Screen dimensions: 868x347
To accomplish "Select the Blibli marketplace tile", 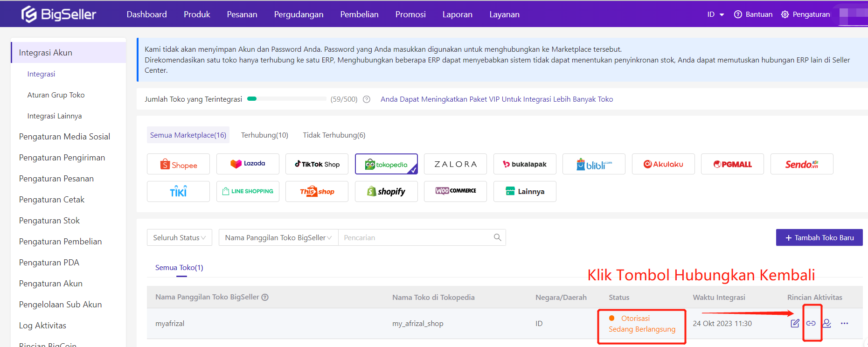I will click(594, 164).
